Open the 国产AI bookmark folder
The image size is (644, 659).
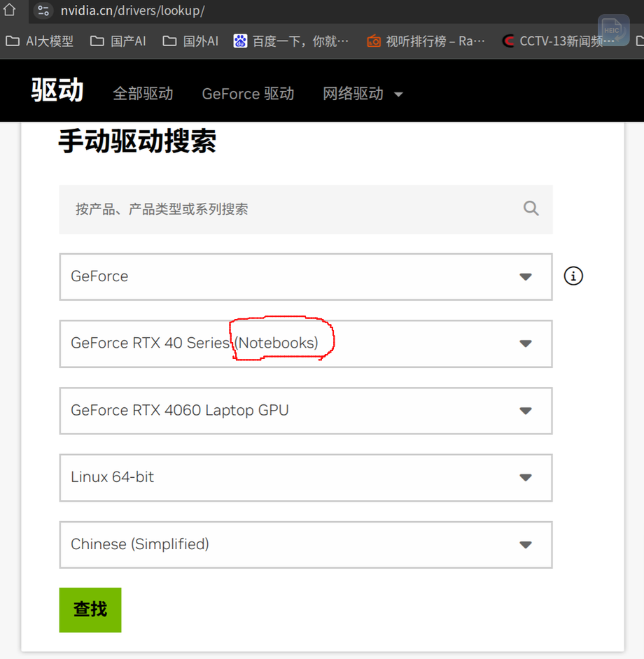[x=118, y=41]
